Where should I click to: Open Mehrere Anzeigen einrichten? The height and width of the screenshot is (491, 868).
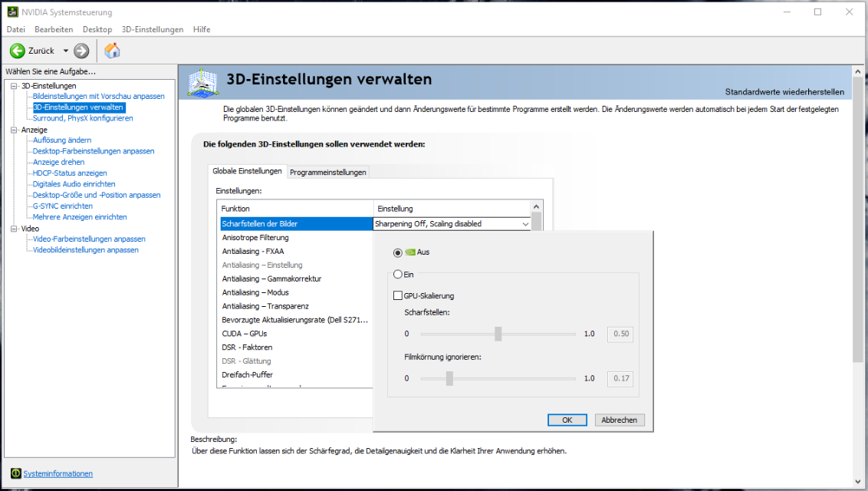click(x=80, y=217)
